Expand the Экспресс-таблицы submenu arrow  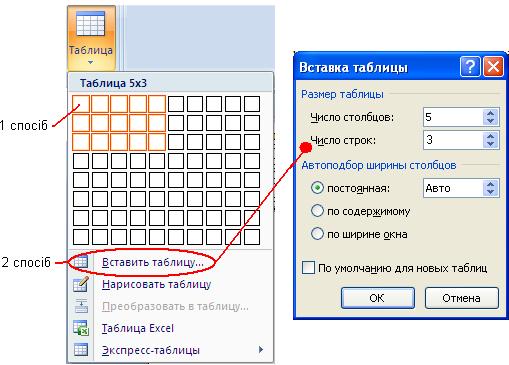pyautogui.click(x=261, y=349)
